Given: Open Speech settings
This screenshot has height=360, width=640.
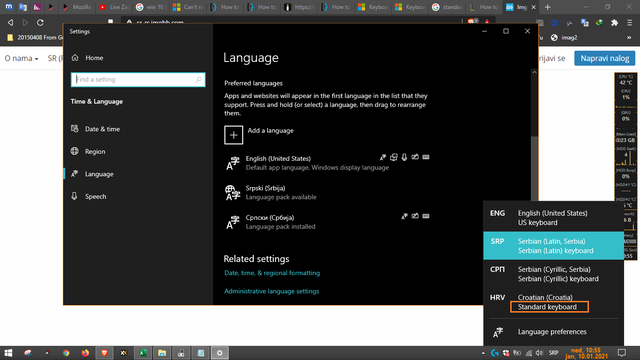Looking at the screenshot, I should pos(89,196).
